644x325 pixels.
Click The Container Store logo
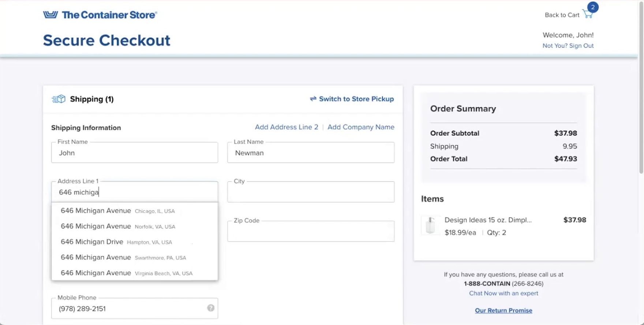pyautogui.click(x=100, y=15)
